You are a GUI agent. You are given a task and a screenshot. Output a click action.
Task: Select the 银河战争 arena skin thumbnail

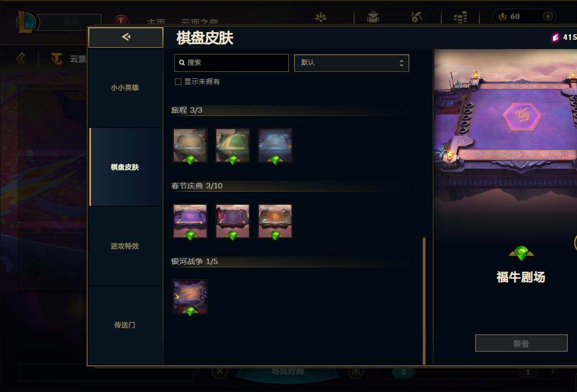(x=190, y=297)
